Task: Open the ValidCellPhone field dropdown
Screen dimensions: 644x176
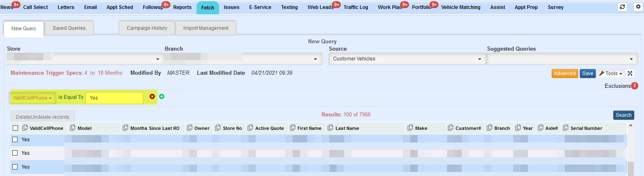Action: coord(32,98)
